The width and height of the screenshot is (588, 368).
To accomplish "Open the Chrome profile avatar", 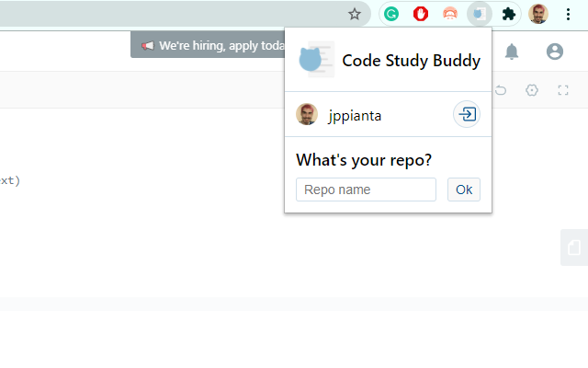I will click(x=538, y=14).
